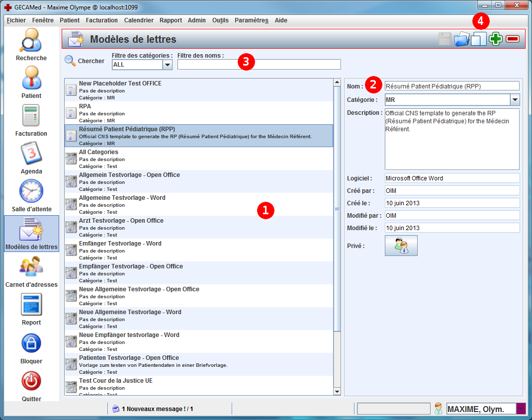532x420 pixels.
Task: Click the open folder icon in header
Action: pyautogui.click(x=461, y=39)
